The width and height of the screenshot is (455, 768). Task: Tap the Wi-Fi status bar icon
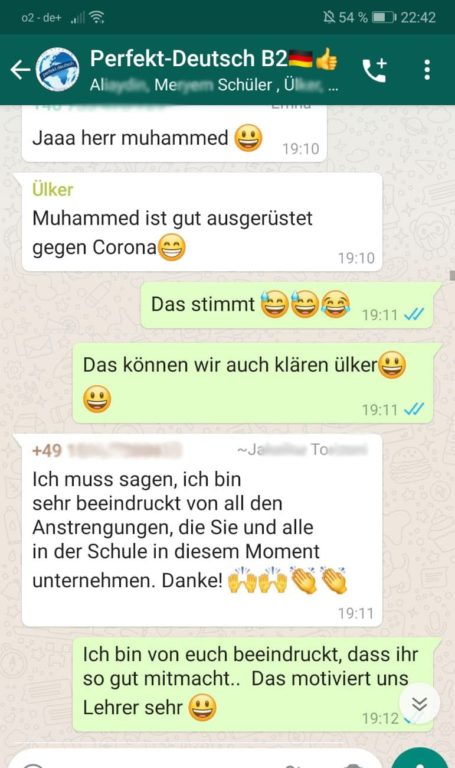[x=97, y=18]
